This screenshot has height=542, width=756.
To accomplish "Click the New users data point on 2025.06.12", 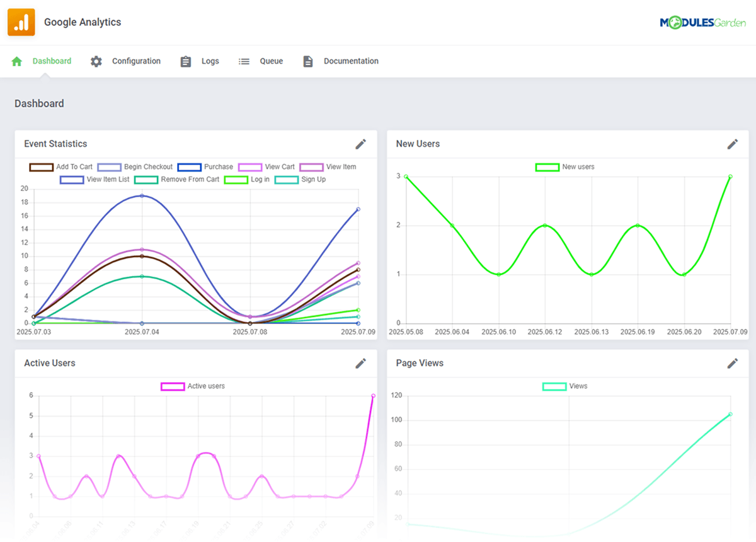I will [x=545, y=226].
